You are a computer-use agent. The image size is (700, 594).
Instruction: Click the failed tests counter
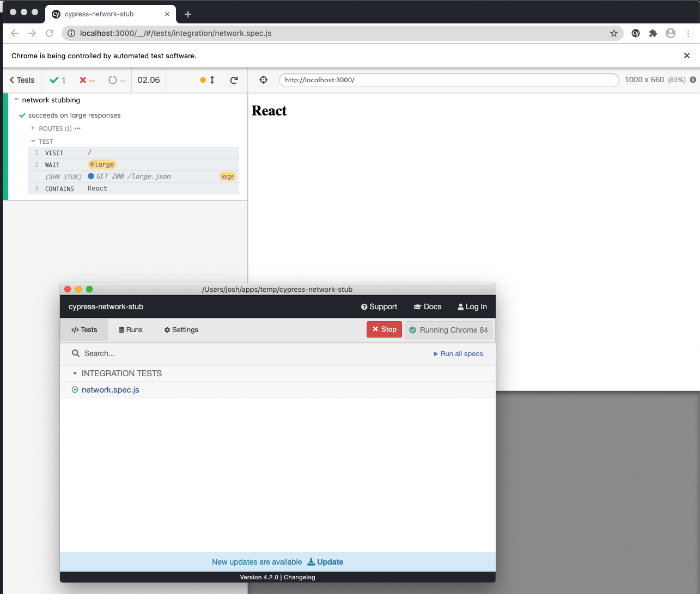(87, 80)
